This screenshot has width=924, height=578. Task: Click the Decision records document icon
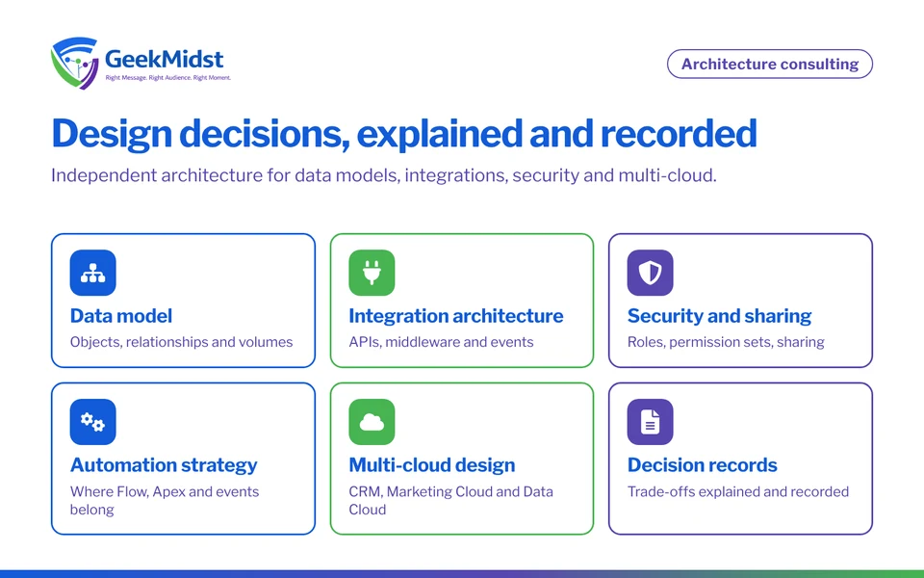pyautogui.click(x=650, y=422)
